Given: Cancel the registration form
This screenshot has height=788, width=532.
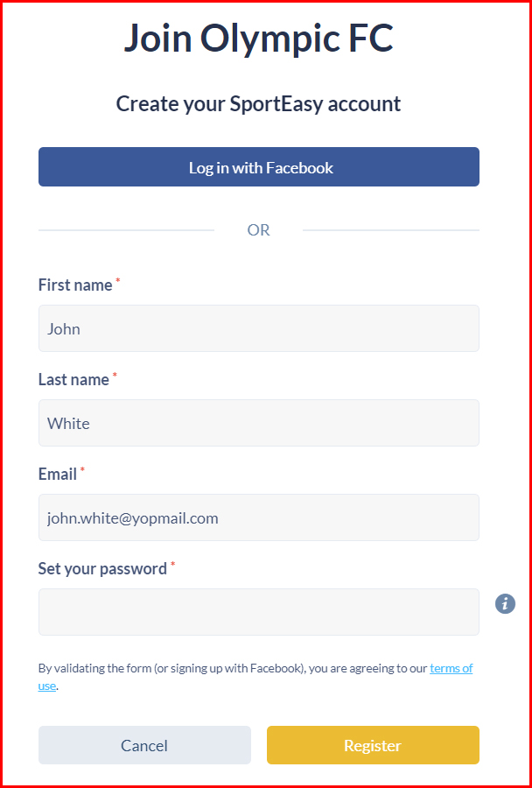Looking at the screenshot, I should tap(144, 745).
